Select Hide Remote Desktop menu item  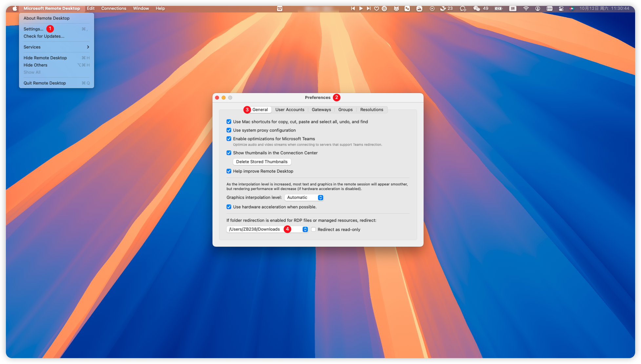[x=56, y=58]
